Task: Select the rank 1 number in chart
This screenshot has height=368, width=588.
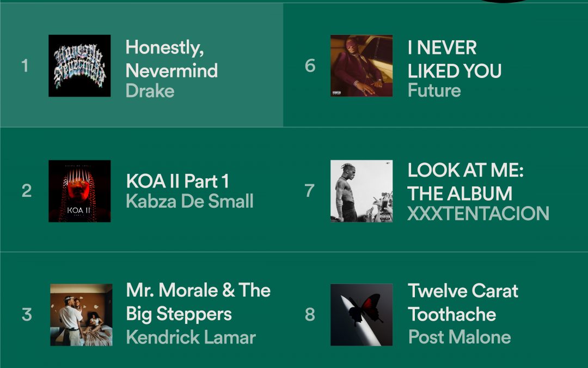Action: tap(24, 66)
